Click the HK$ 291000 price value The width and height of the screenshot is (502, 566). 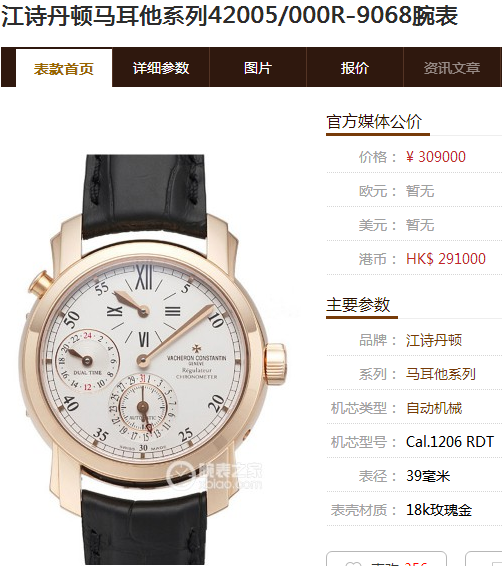coord(446,259)
